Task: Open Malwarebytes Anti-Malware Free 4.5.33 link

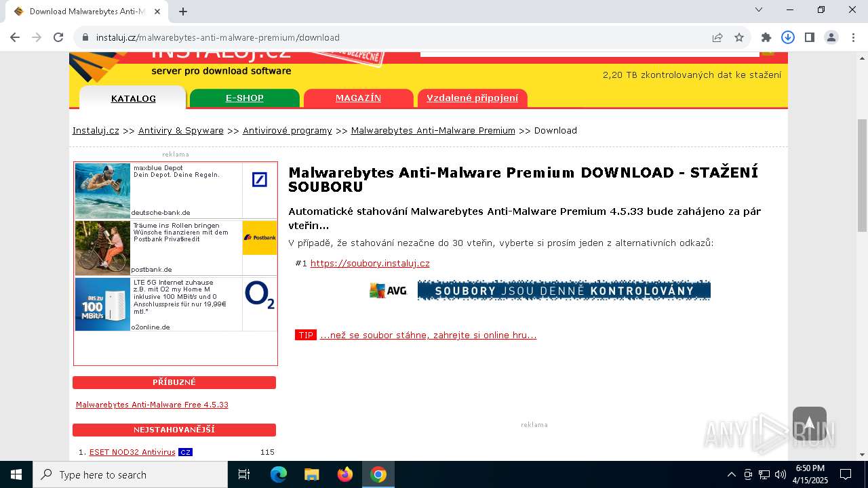Action: (152, 405)
